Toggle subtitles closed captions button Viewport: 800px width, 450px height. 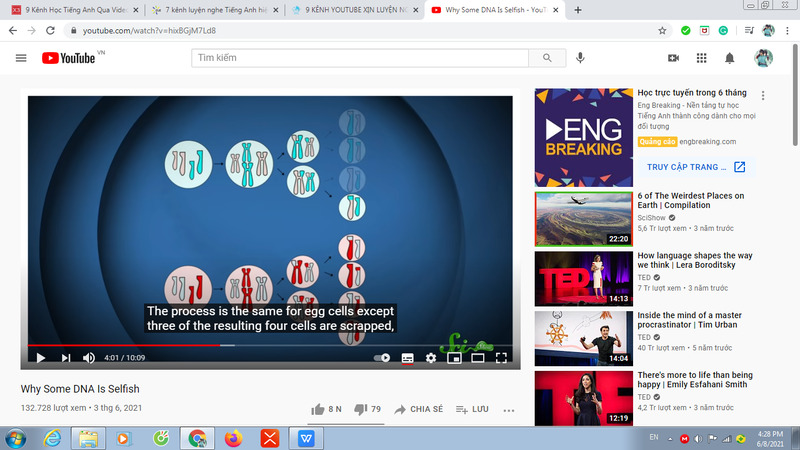coord(407,358)
